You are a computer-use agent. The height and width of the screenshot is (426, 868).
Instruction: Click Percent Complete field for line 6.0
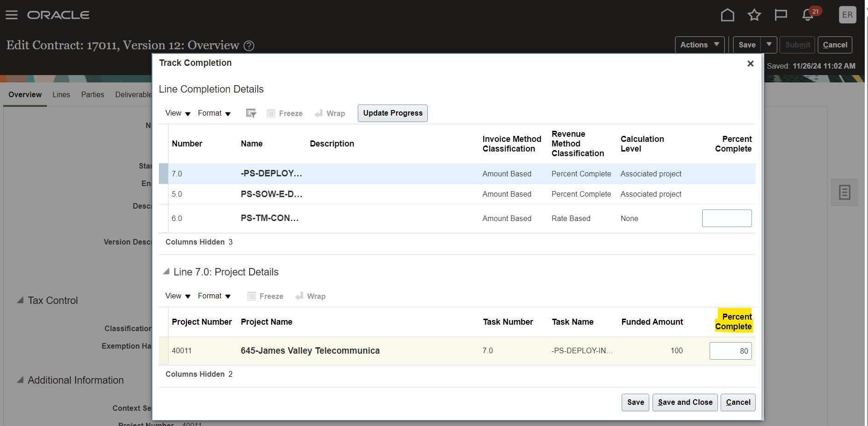[727, 218]
